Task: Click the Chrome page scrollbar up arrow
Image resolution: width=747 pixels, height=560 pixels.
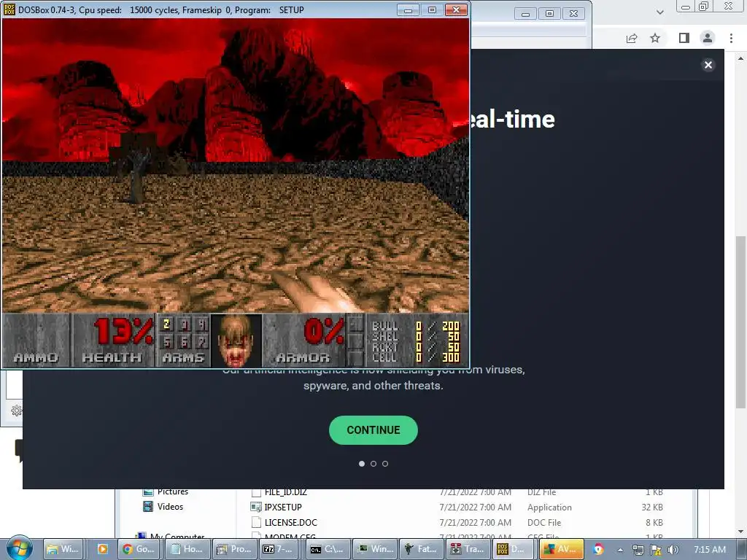Action: 741,58
